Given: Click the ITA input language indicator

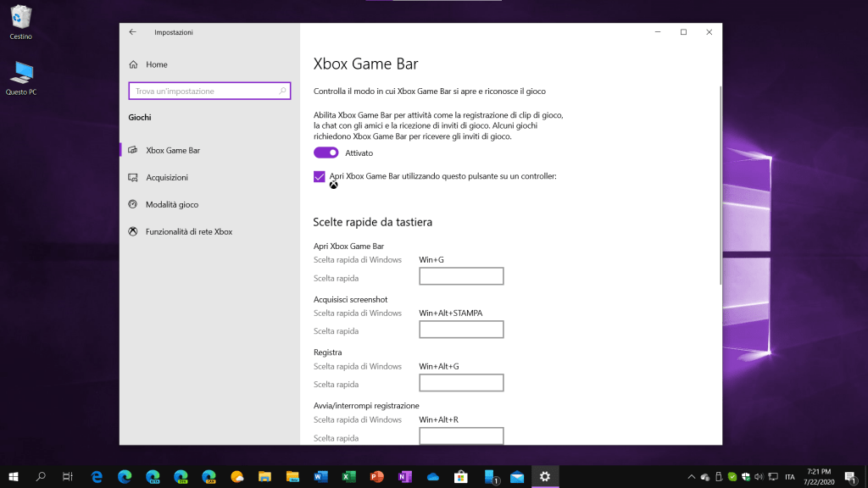Looking at the screenshot, I should 789,477.
